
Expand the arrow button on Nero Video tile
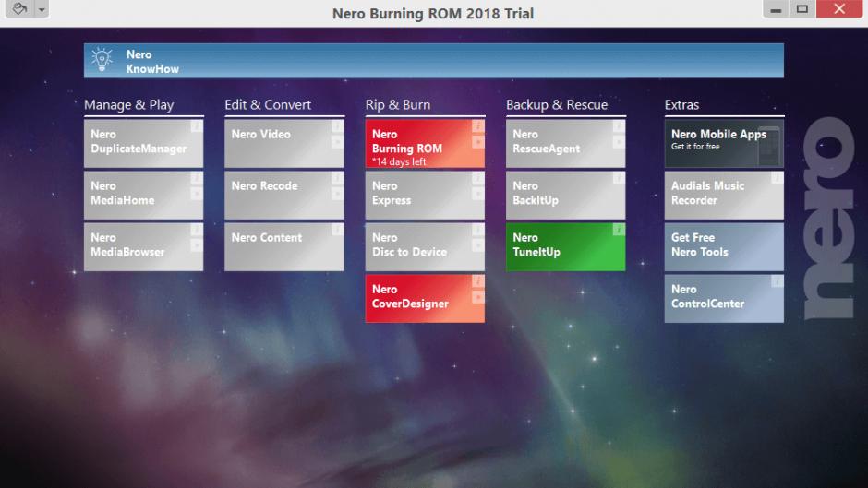coord(337,143)
